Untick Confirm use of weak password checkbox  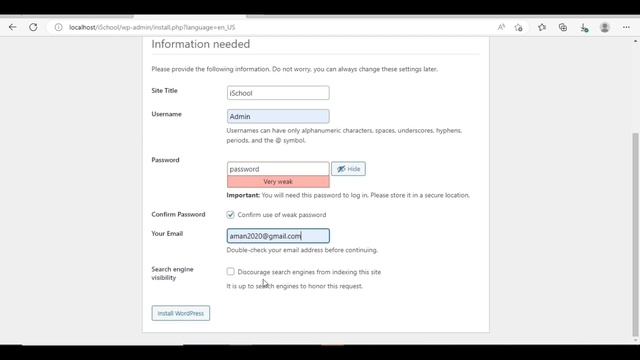pos(231,215)
